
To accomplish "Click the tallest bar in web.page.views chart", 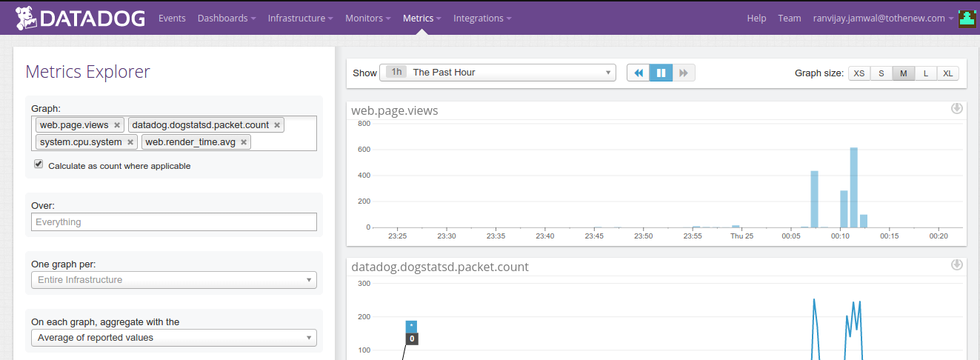I will pyautogui.click(x=853, y=187).
